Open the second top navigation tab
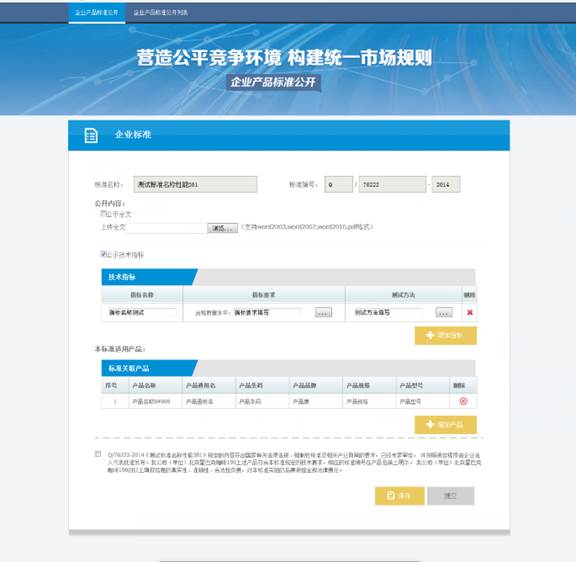This screenshot has height=562, width=576. point(161,12)
